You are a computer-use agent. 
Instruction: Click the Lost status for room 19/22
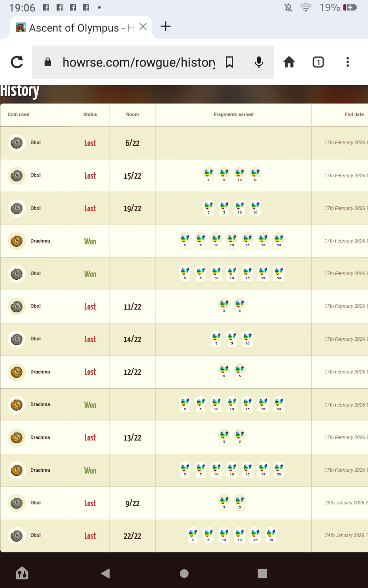[x=90, y=209]
